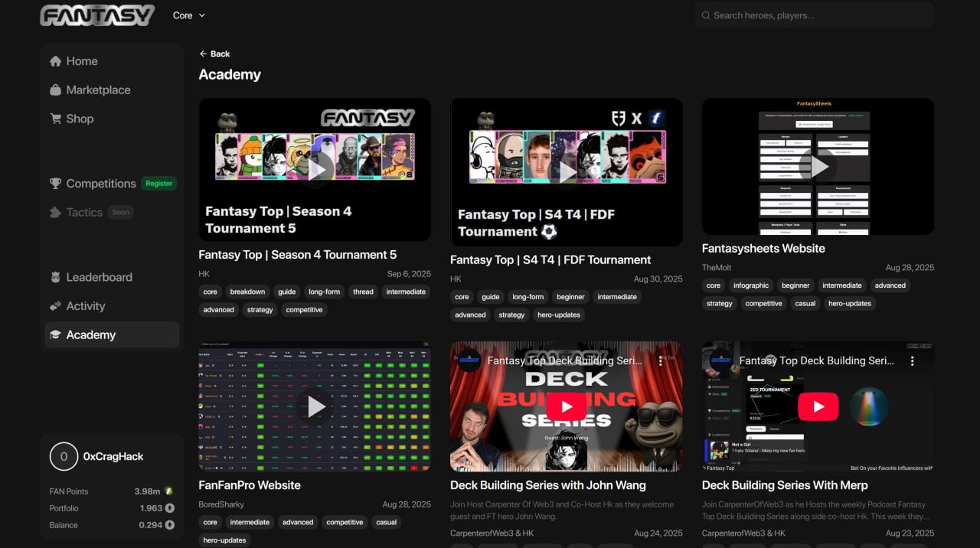Open Fantasy Top S4 T4 FDF Tournament title

[550, 260]
